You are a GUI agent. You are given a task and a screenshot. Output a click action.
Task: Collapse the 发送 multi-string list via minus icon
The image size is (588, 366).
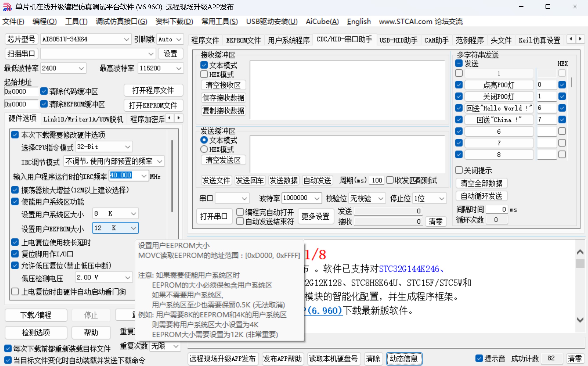tap(458, 64)
